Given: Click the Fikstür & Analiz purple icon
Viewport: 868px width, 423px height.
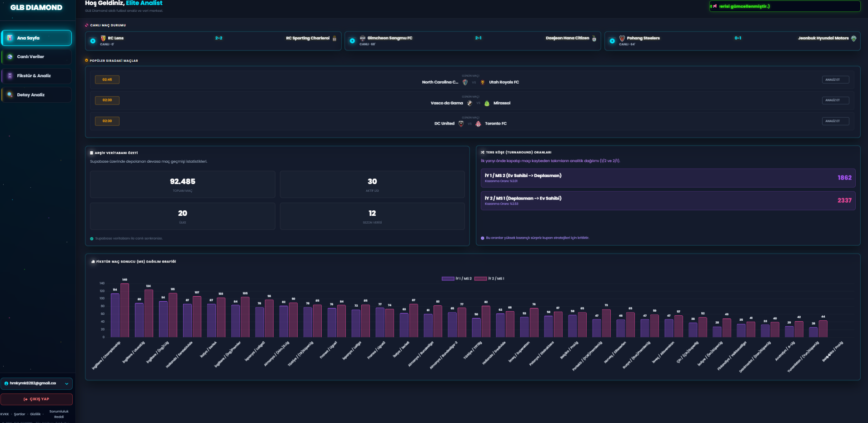Looking at the screenshot, I should click(10, 76).
